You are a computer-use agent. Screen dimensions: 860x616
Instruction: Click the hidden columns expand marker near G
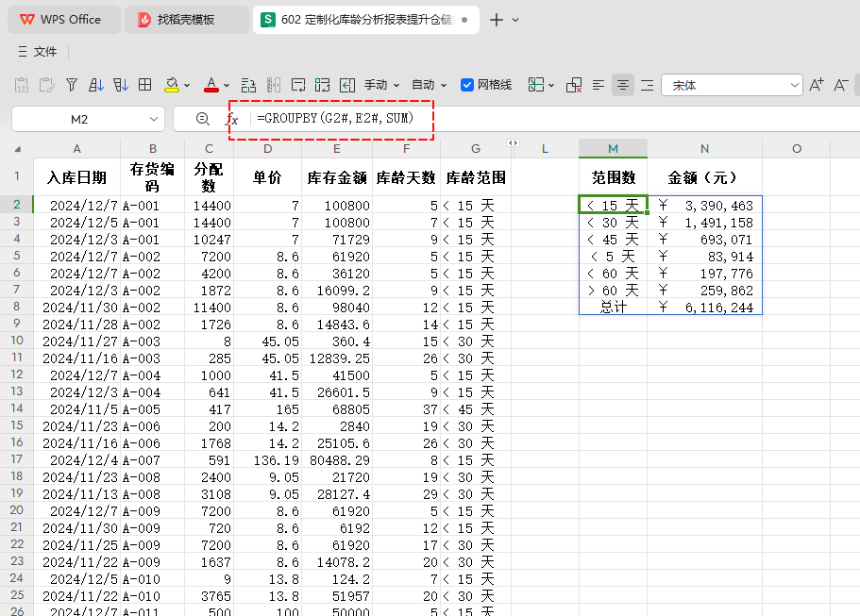coord(513,143)
